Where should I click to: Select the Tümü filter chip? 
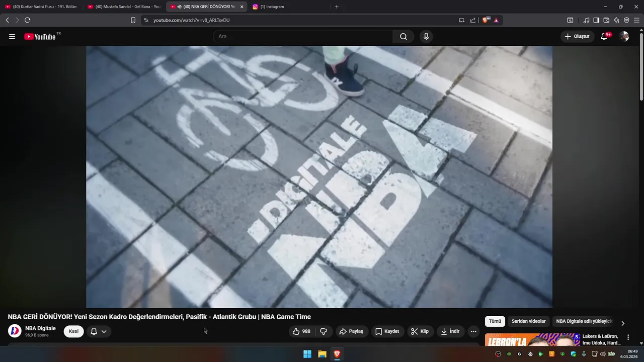[x=495, y=321]
